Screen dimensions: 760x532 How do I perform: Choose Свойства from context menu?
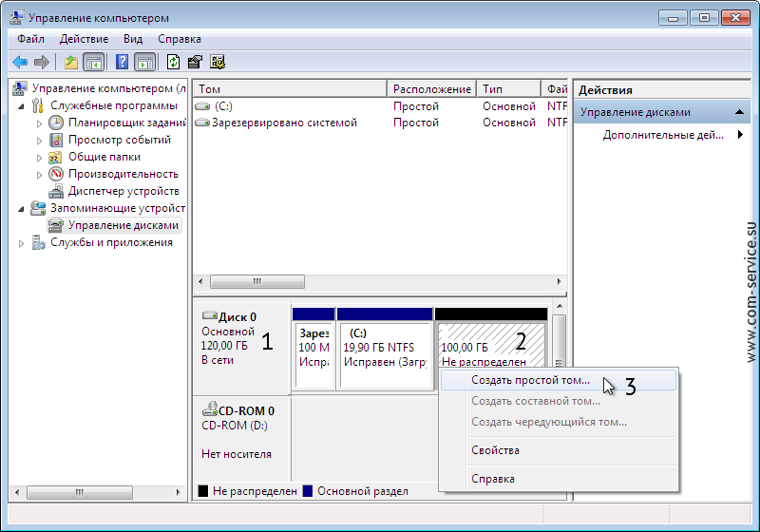pos(559,450)
